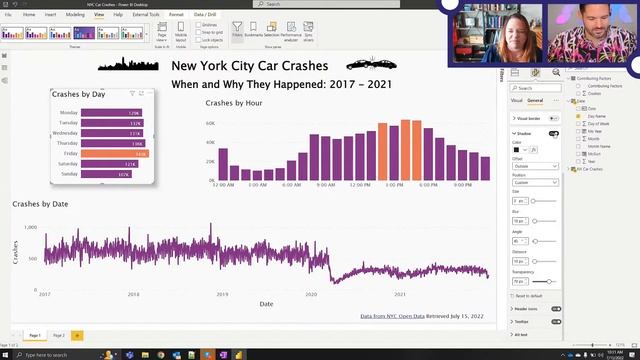This screenshot has width=640, height=360.
Task: Open the shadow color dropdown arrow
Action: click(525, 150)
